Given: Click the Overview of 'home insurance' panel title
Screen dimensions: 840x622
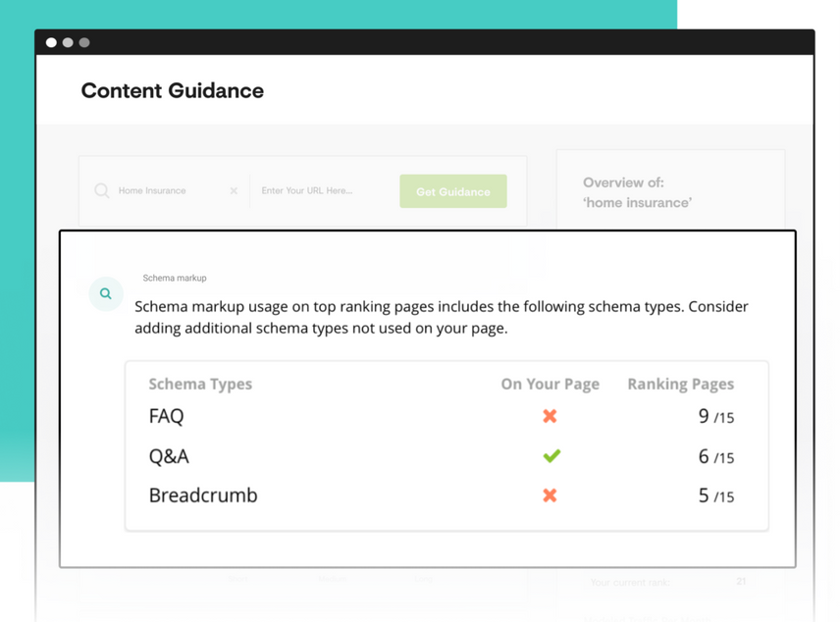Looking at the screenshot, I should (x=638, y=192).
